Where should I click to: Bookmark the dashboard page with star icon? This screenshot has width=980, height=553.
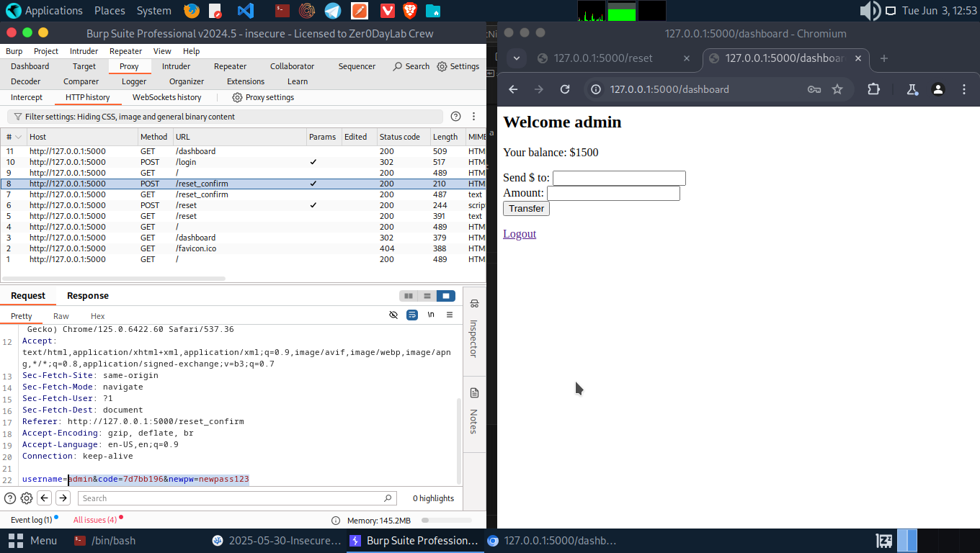pyautogui.click(x=837, y=89)
